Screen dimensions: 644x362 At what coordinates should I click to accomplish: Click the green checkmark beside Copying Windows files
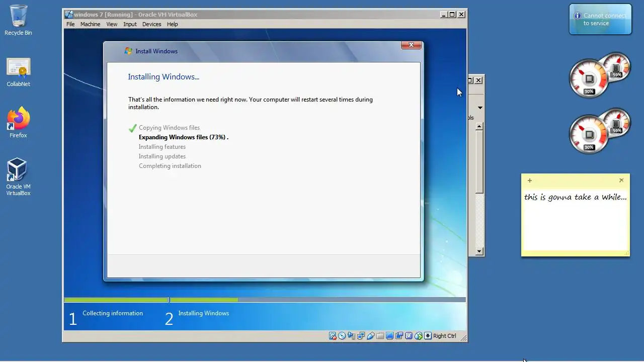[x=132, y=128]
